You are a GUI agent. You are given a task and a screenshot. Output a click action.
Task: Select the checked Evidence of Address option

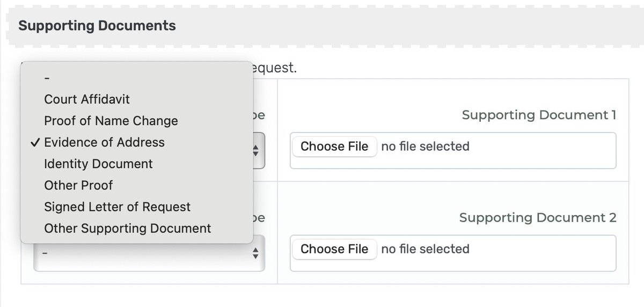click(104, 142)
